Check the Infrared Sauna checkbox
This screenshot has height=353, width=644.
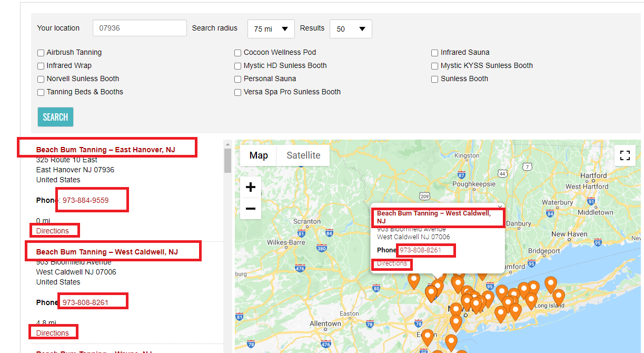tap(435, 53)
